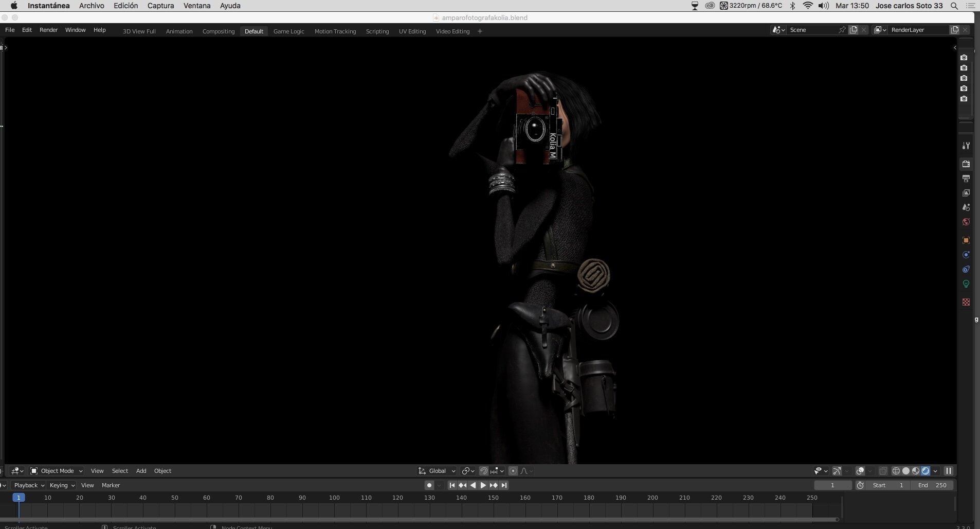This screenshot has width=980, height=529.
Task: Open the checkered Texture properties tab
Action: (x=966, y=302)
